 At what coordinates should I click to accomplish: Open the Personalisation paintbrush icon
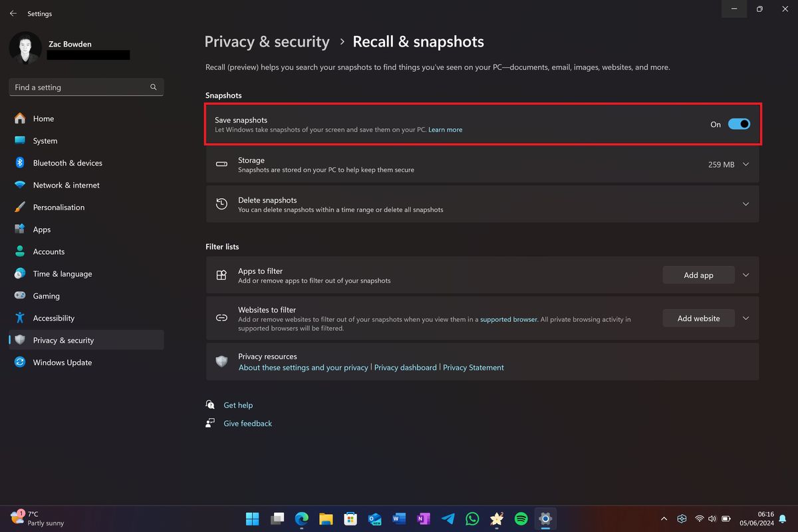click(x=20, y=207)
